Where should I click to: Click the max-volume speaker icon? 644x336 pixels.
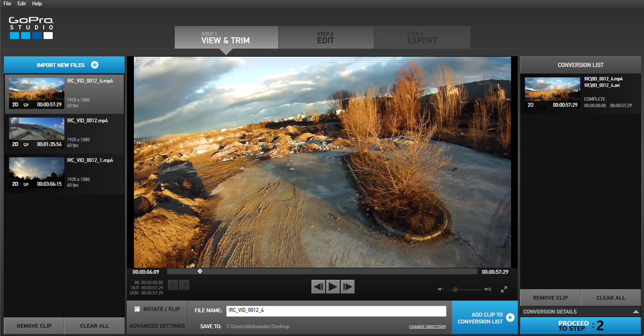(x=487, y=289)
